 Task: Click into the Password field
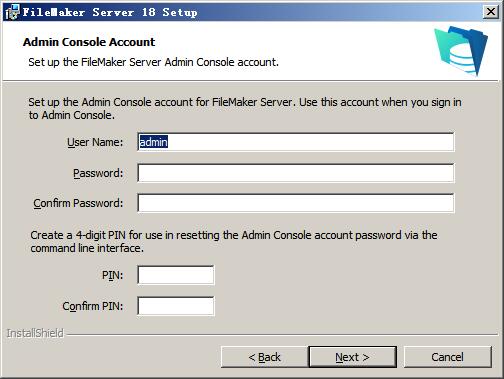(296, 173)
